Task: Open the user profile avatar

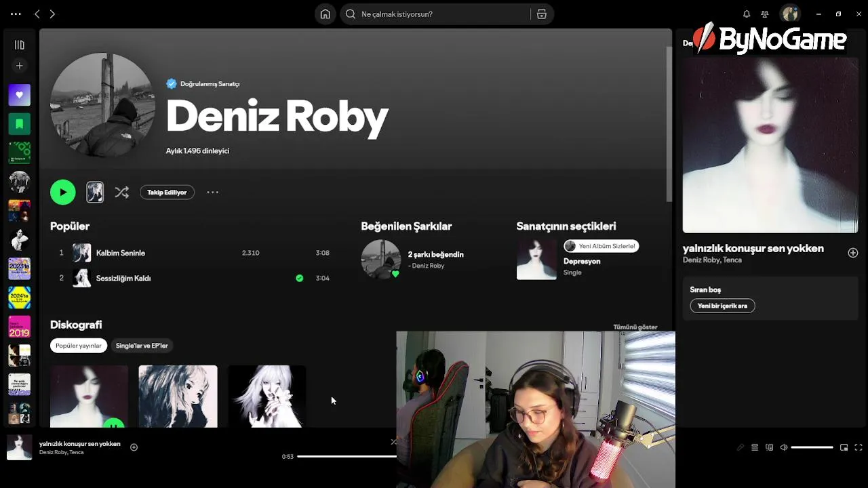Action: [789, 14]
